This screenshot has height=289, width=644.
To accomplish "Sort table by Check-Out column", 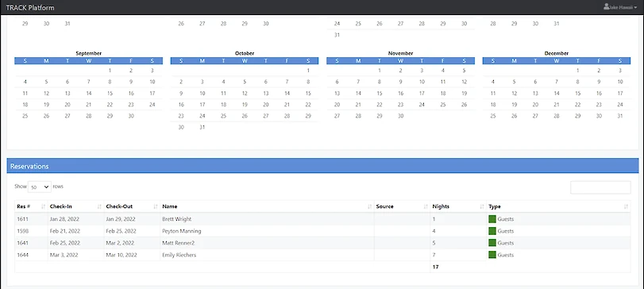I will click(132, 206).
